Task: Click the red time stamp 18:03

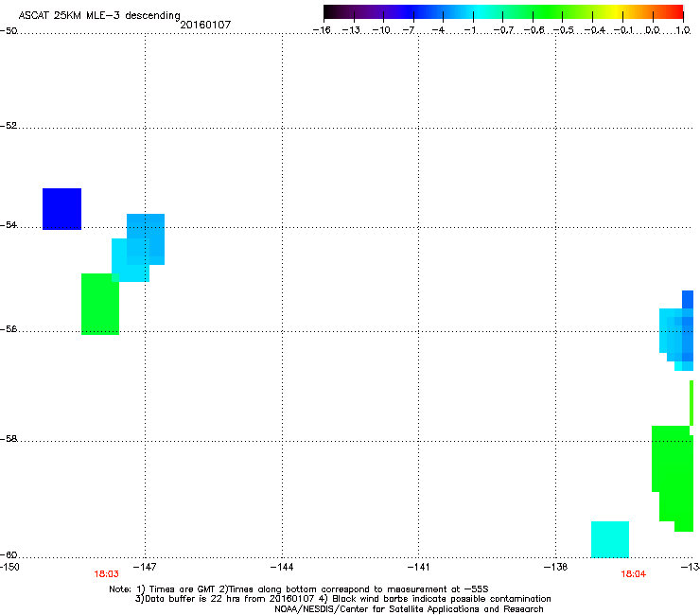Action: point(106,574)
